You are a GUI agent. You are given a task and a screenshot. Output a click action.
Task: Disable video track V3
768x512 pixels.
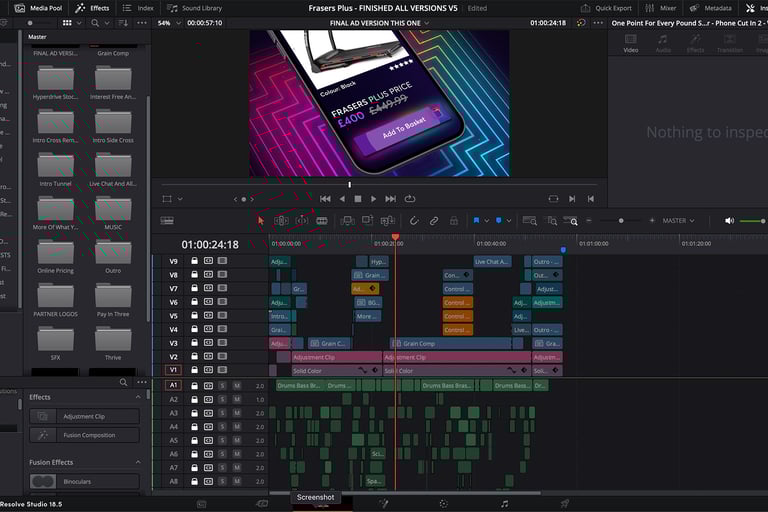pos(222,343)
